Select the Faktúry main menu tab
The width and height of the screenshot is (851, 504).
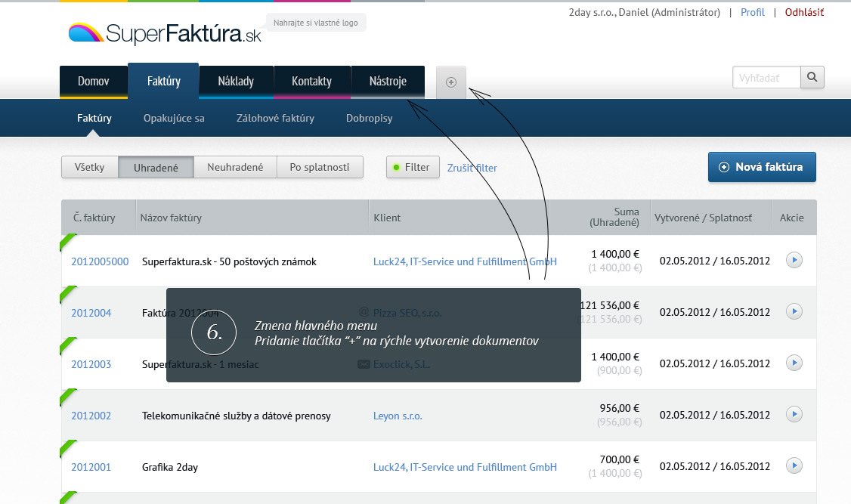coord(163,82)
